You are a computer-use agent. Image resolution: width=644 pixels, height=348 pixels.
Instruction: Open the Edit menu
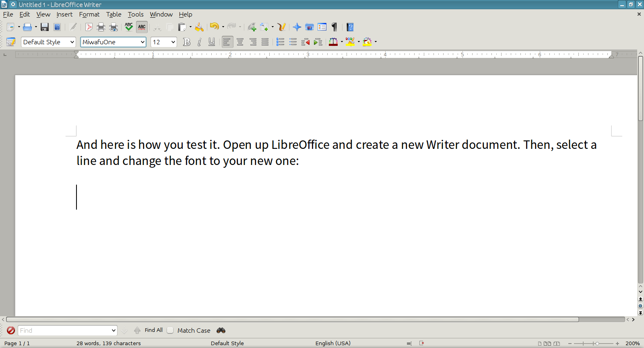click(25, 14)
